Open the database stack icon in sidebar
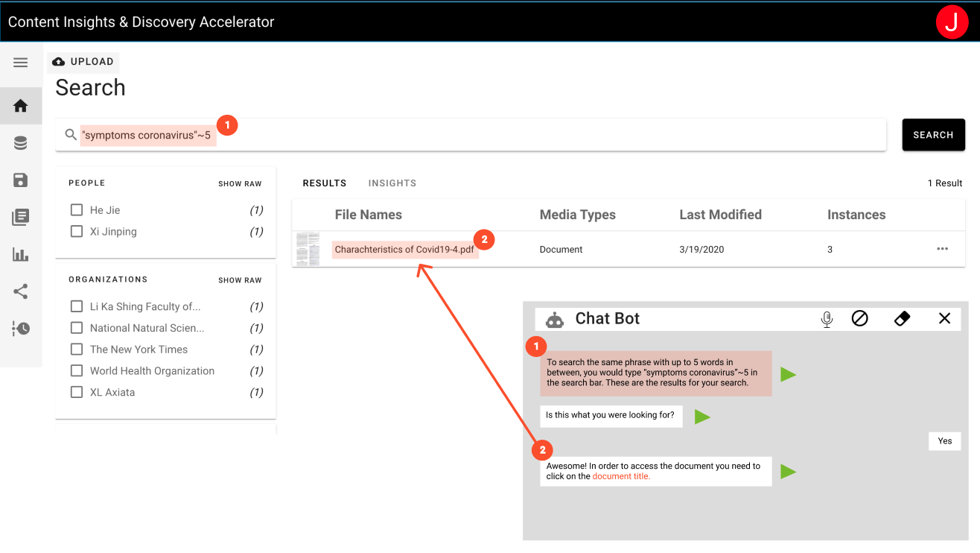This screenshot has height=553, width=980. point(21,143)
